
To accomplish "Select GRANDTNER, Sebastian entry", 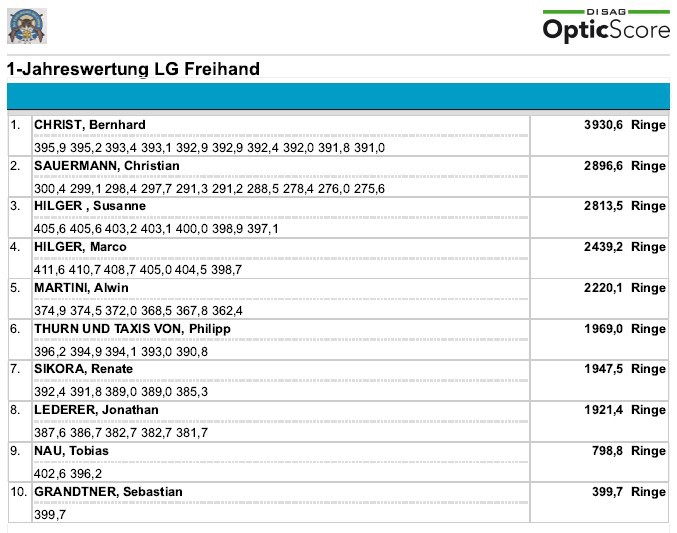I will coord(108,492).
